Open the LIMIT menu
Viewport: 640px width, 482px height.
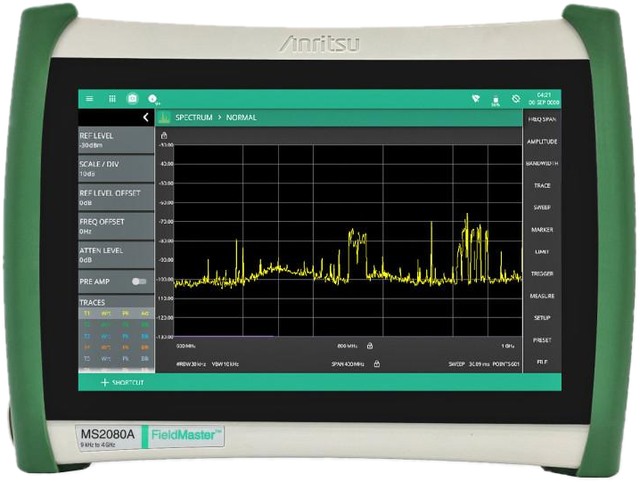click(542, 252)
